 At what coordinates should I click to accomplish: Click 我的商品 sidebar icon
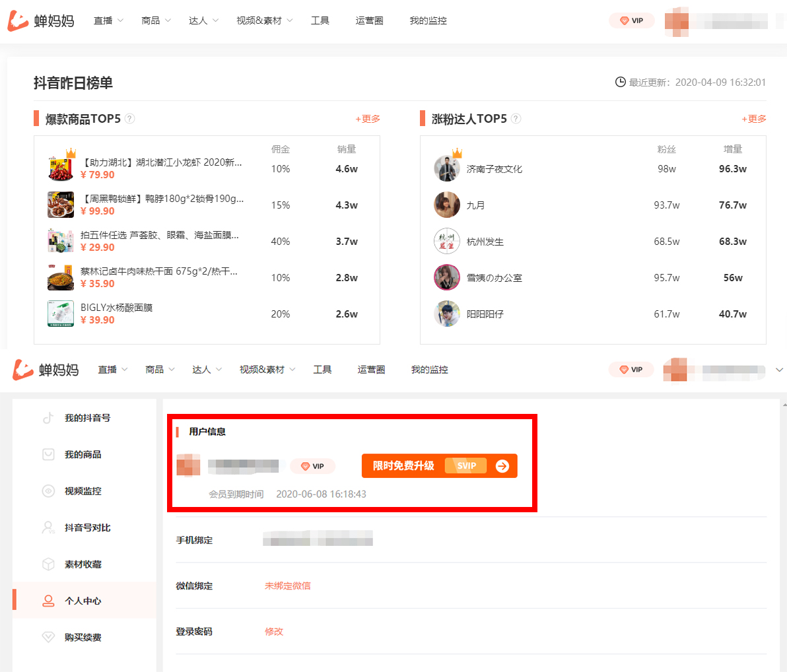(x=48, y=455)
